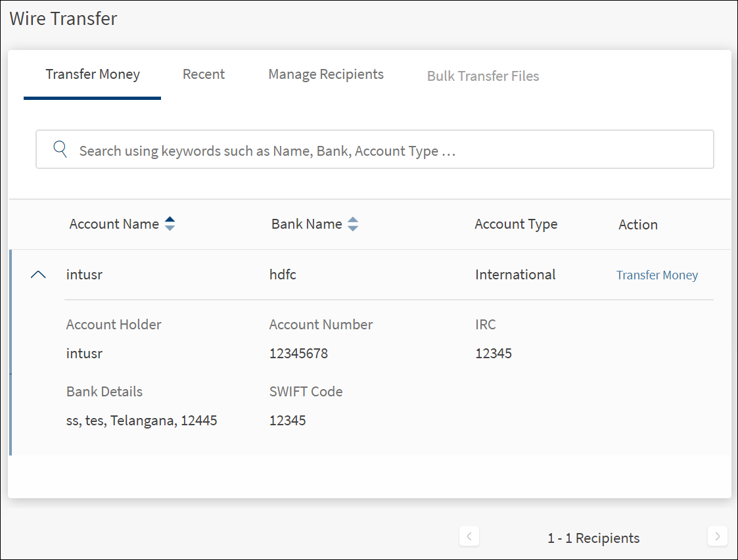Screen dimensions: 738x560
Task: Go to next page of recipients
Action: tap(717, 536)
